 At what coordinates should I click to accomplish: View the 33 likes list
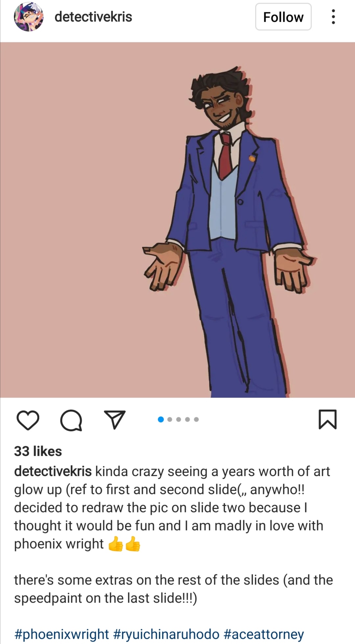pos(38,451)
